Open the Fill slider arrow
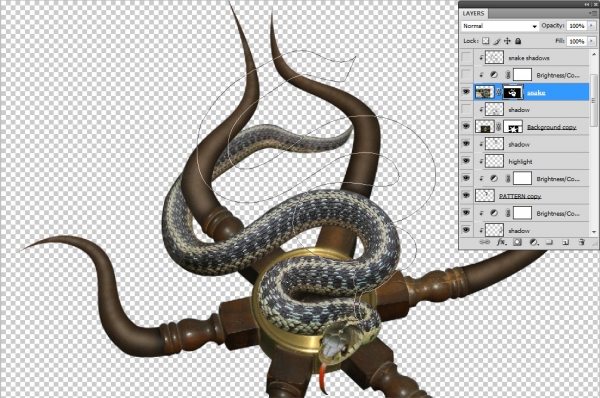 point(592,41)
